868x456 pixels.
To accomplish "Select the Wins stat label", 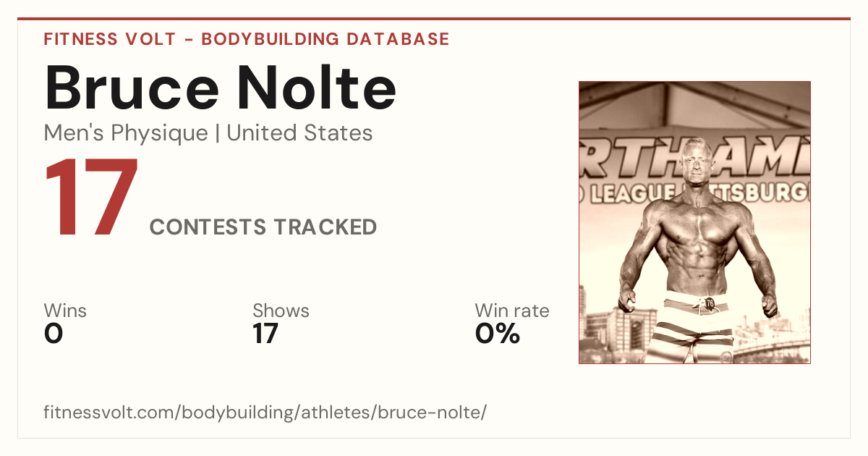I will pos(65,311).
